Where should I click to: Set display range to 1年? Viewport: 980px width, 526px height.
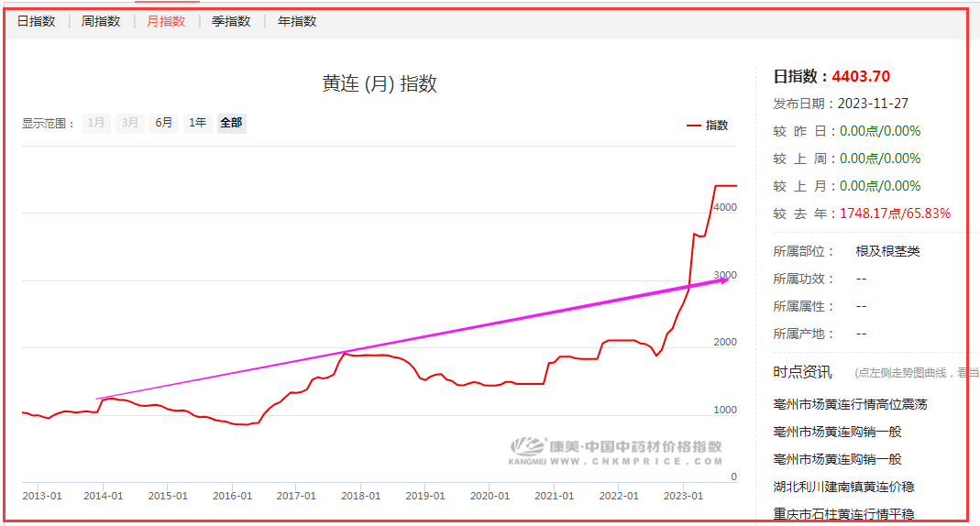[197, 123]
